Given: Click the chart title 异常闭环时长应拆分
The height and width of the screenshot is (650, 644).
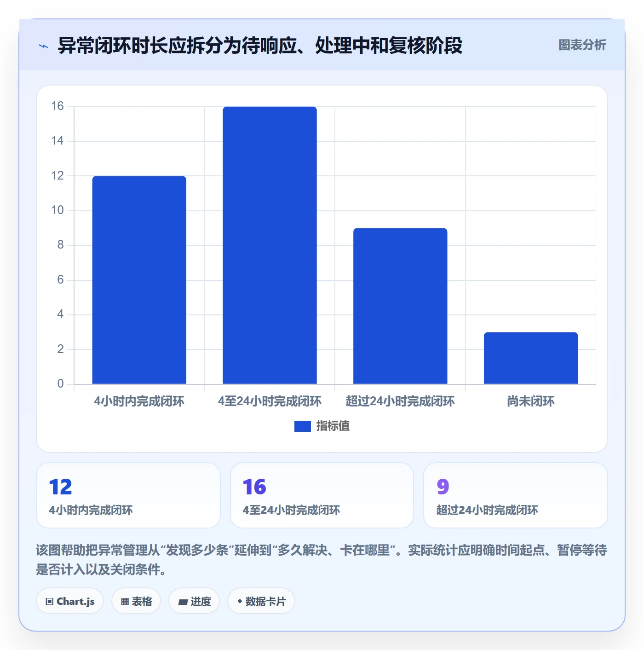Looking at the screenshot, I should click(x=260, y=46).
